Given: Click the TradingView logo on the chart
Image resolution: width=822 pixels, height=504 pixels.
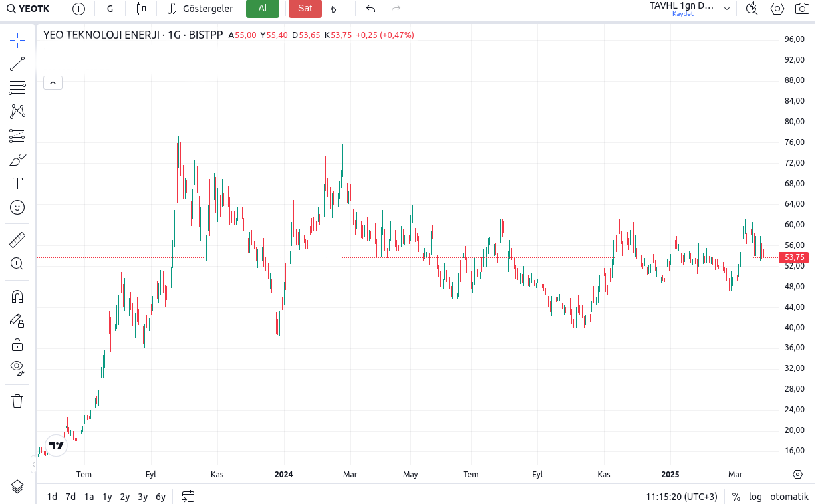Looking at the screenshot, I should [x=57, y=445].
